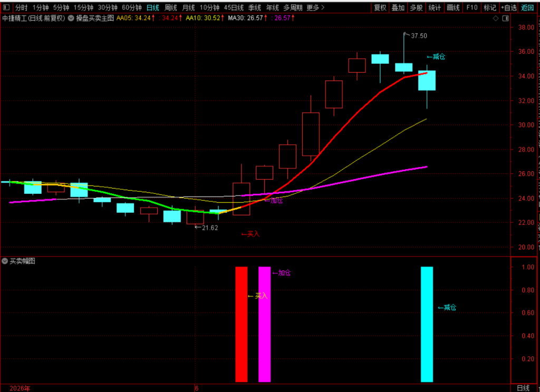Open F10 company information
The height and width of the screenshot is (392, 540).
472,7
